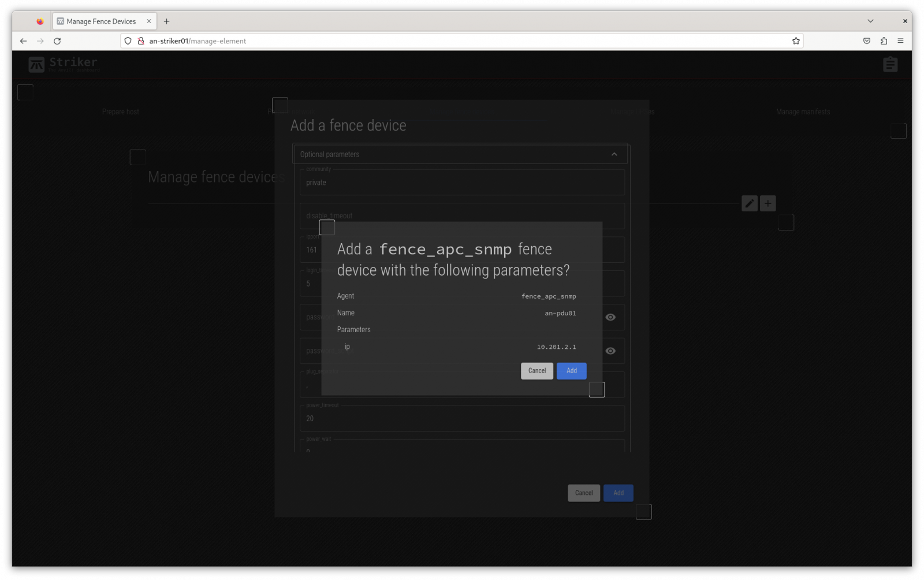Open the clipboard jobs icon in header
The width and height of the screenshot is (924, 580).
[x=890, y=64]
